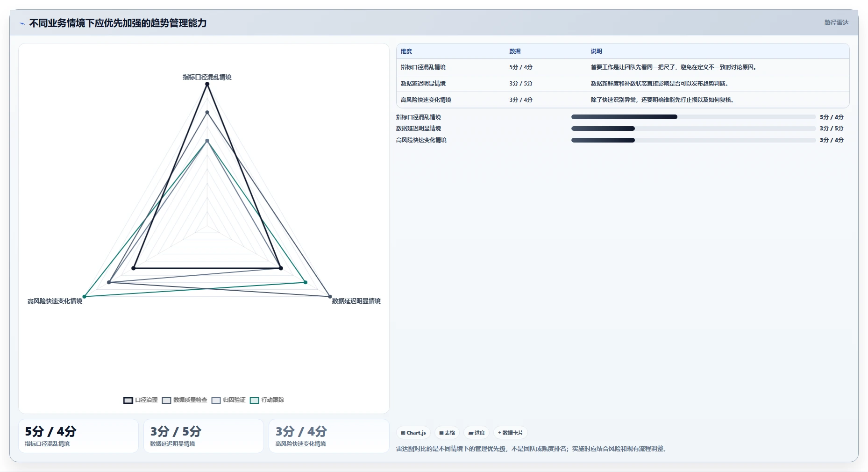The height and width of the screenshot is (472, 868).
Task: Click the 进度 tag chip
Action: (477, 433)
